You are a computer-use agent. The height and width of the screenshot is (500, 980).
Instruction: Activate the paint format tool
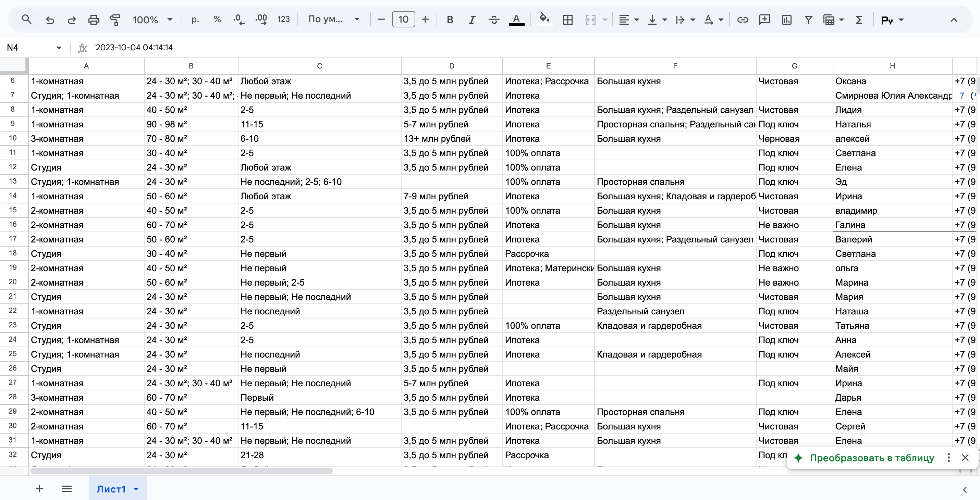click(x=115, y=20)
